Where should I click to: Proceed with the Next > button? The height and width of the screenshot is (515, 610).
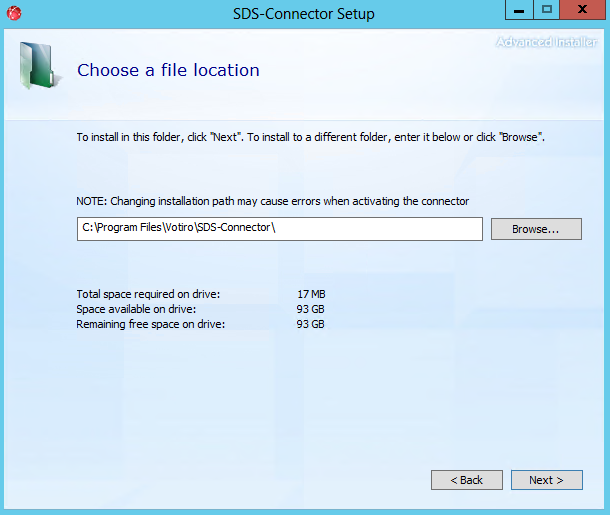pos(547,480)
